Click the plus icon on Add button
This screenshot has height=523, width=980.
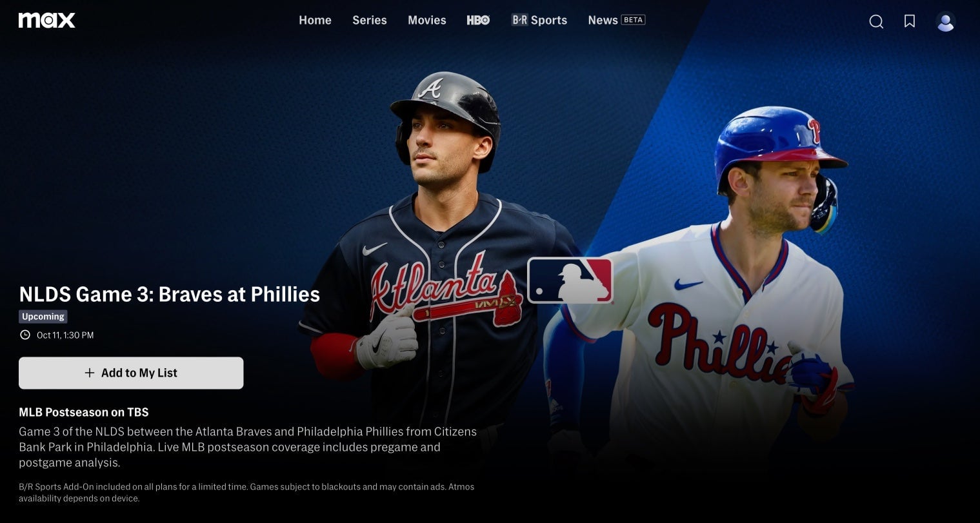(90, 373)
